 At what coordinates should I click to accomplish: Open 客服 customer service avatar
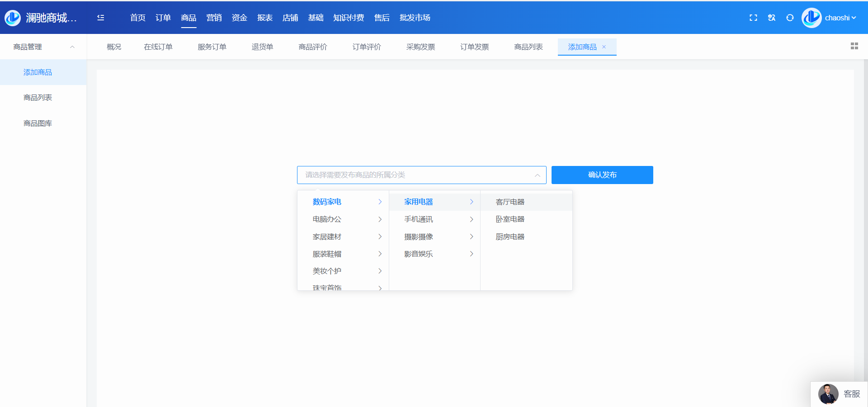click(828, 394)
